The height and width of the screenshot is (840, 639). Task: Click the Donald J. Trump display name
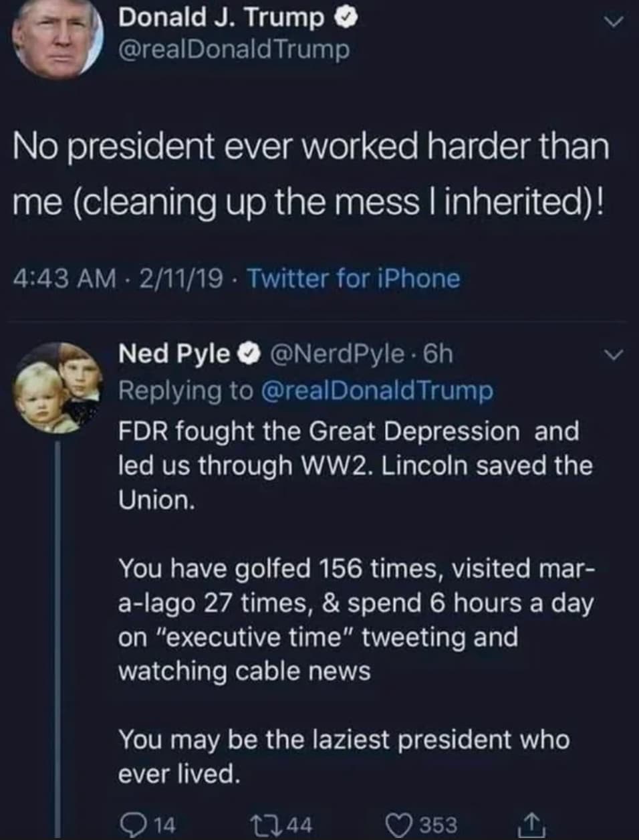221,18
